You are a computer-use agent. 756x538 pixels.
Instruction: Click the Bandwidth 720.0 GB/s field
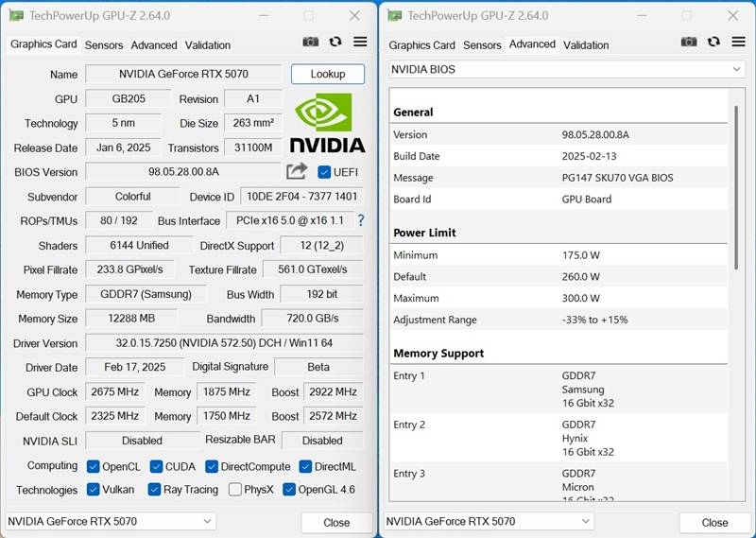[313, 319]
